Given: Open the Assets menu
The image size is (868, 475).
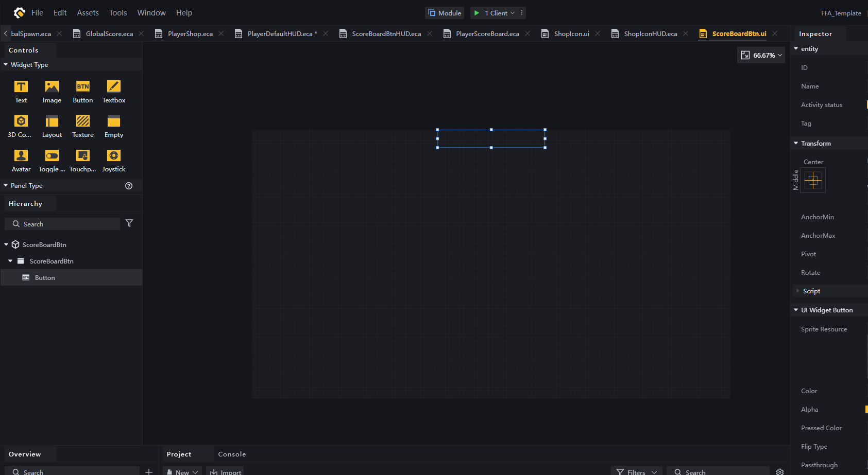Looking at the screenshot, I should coord(88,13).
